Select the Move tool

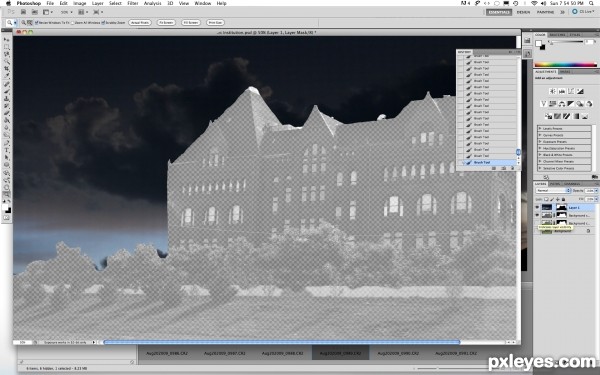tap(7, 40)
